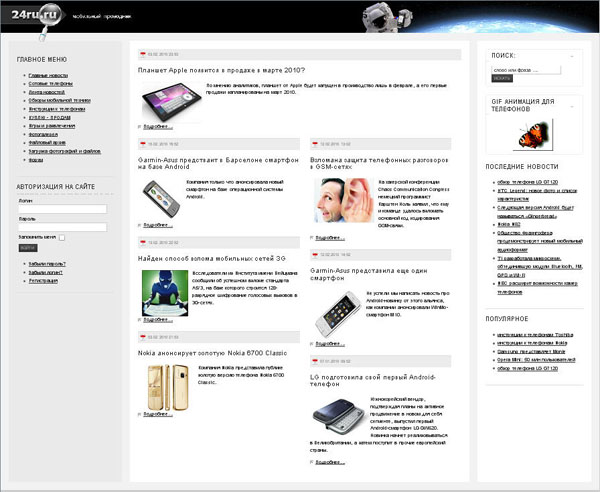
Task: Open headline 'LG подготовила свой первый Android-телефон'
Action: (373, 381)
